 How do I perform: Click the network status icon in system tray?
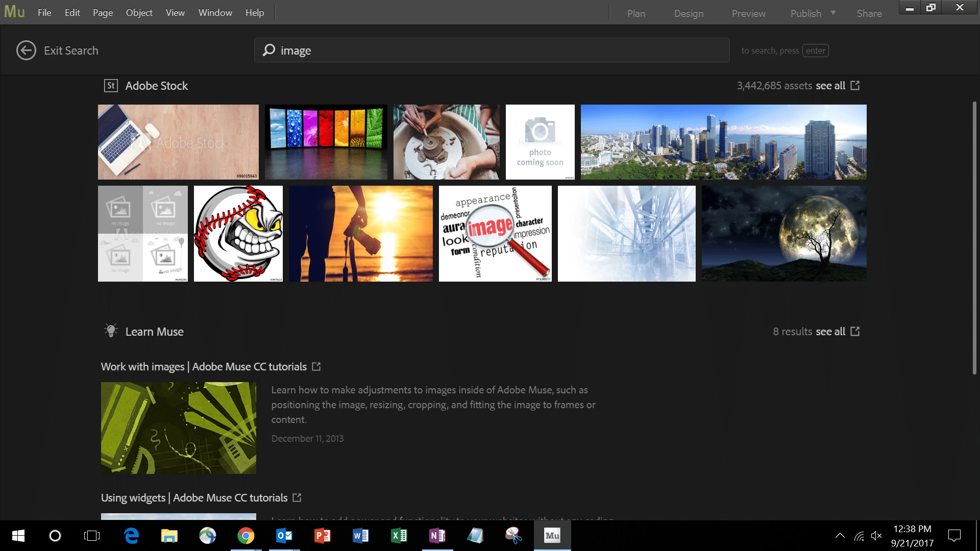[859, 536]
